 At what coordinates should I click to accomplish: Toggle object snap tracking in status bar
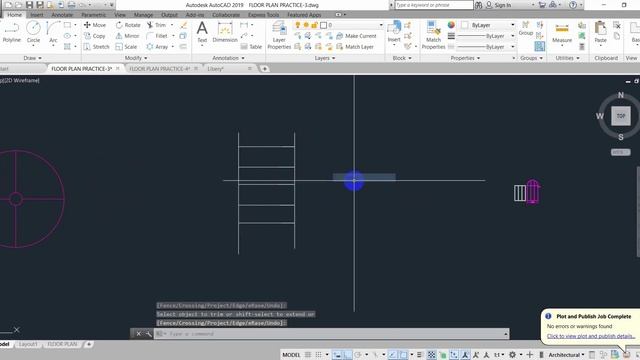[392, 355]
